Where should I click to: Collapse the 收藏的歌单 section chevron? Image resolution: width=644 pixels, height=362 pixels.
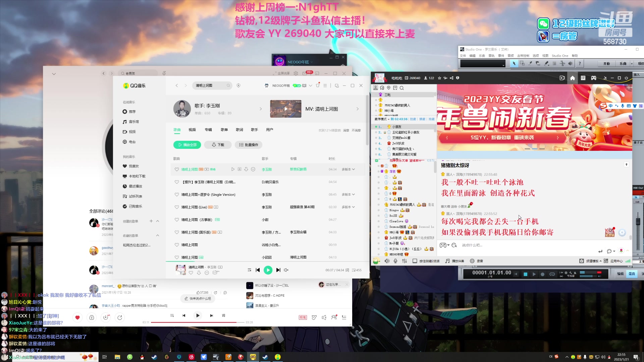tap(158, 236)
